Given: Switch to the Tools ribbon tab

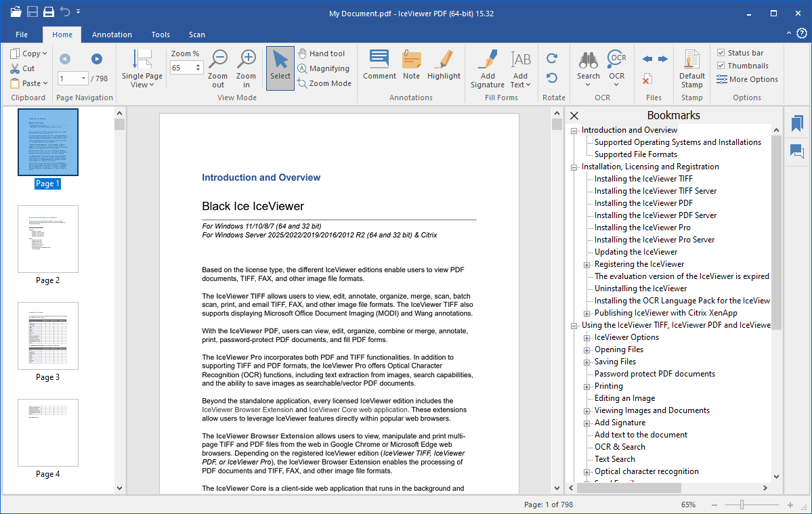Looking at the screenshot, I should coord(161,35).
